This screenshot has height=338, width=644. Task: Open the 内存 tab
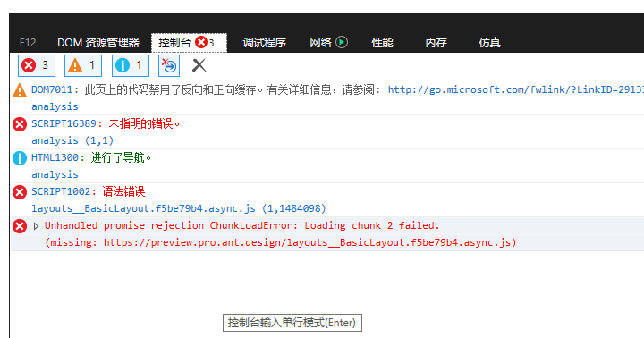[436, 42]
